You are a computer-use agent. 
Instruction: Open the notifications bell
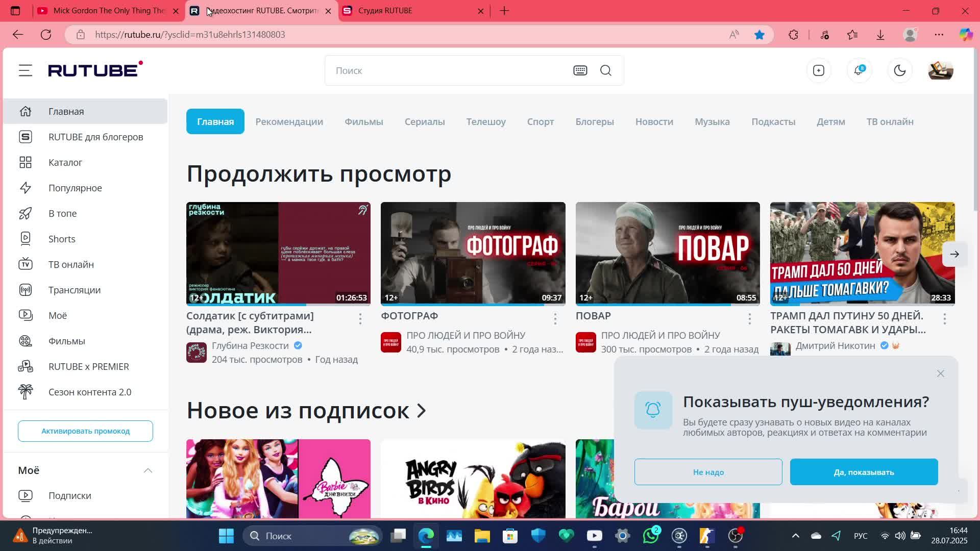pyautogui.click(x=859, y=70)
